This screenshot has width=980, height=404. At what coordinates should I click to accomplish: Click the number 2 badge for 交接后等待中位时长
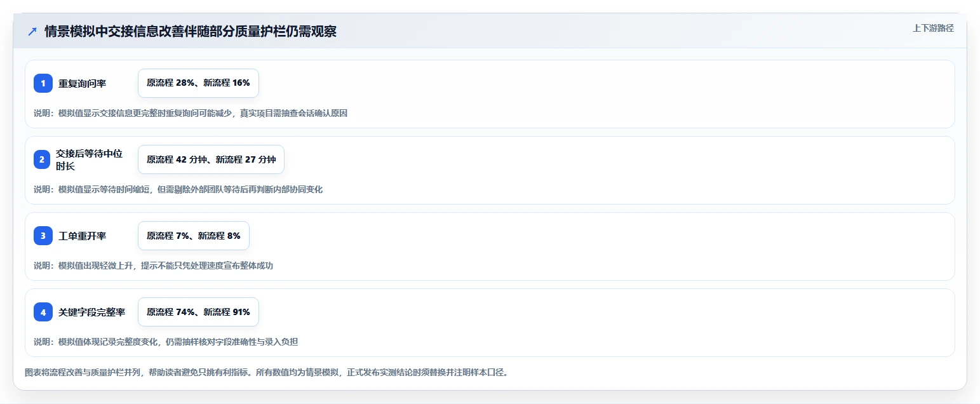42,159
